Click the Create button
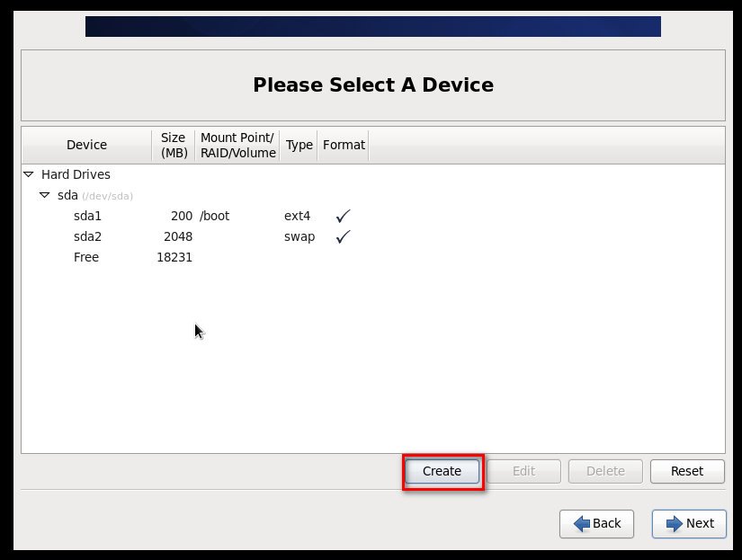The image size is (742, 560). coord(442,471)
